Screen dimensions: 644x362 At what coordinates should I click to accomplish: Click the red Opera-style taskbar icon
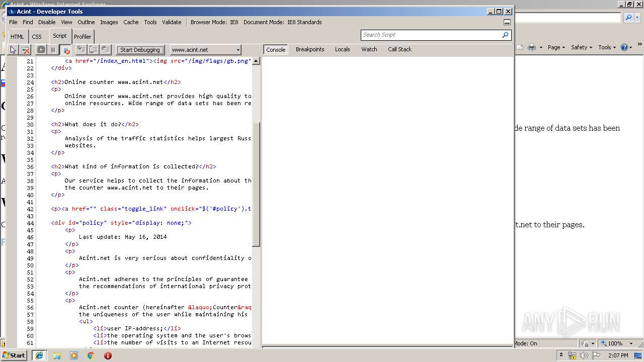[108, 355]
